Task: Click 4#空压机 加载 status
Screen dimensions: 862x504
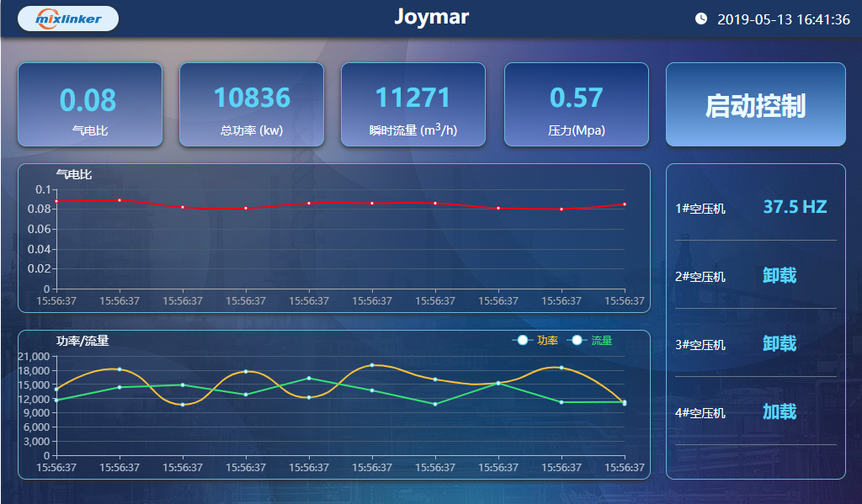Action: click(x=780, y=412)
